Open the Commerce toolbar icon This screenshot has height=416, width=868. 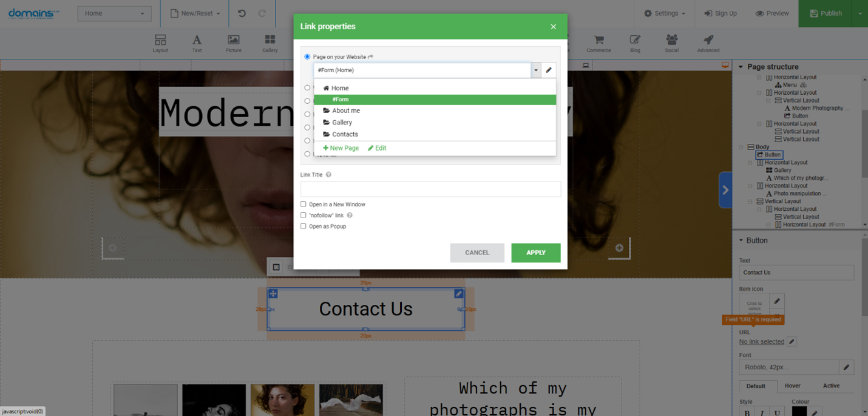[x=598, y=43]
